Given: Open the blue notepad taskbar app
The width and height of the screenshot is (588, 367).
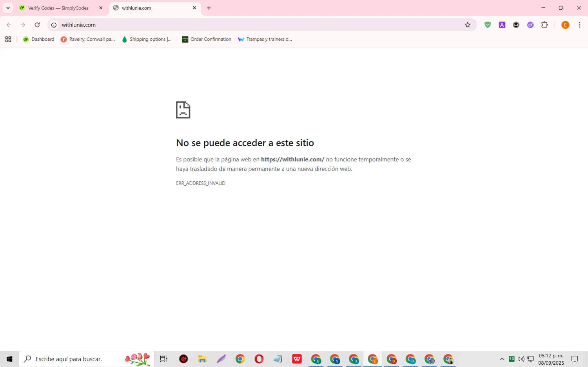Looking at the screenshot, I should (x=278, y=359).
